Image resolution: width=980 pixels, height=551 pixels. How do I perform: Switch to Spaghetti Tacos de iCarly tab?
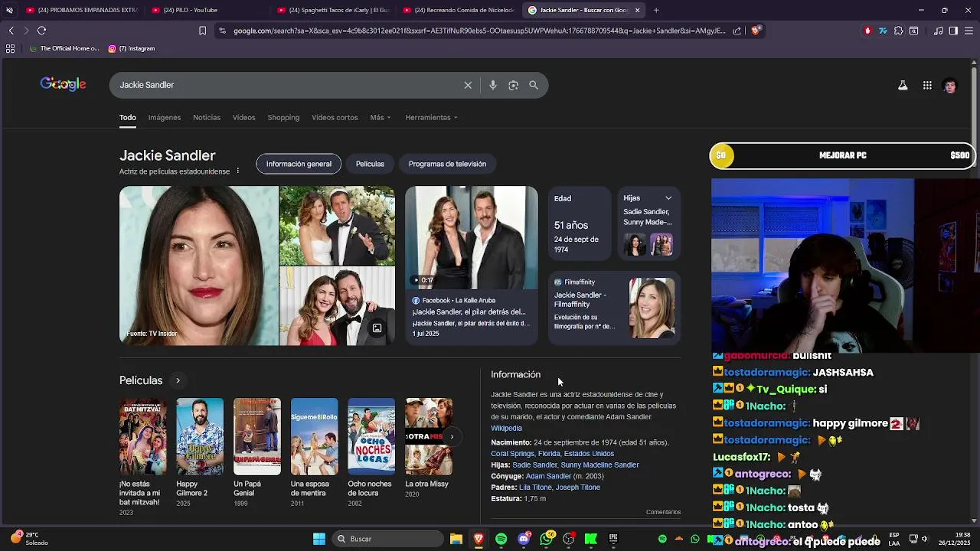tap(332, 10)
